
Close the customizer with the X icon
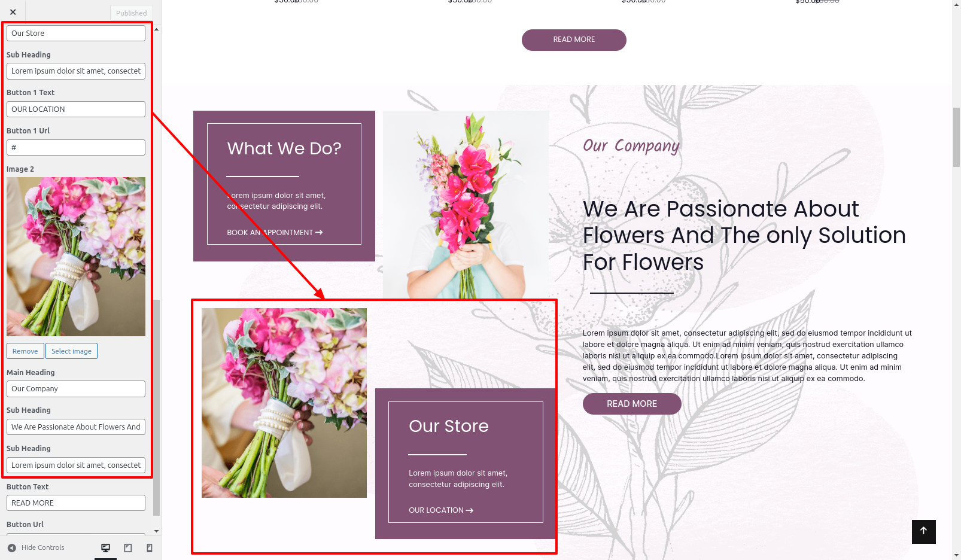coord(13,12)
